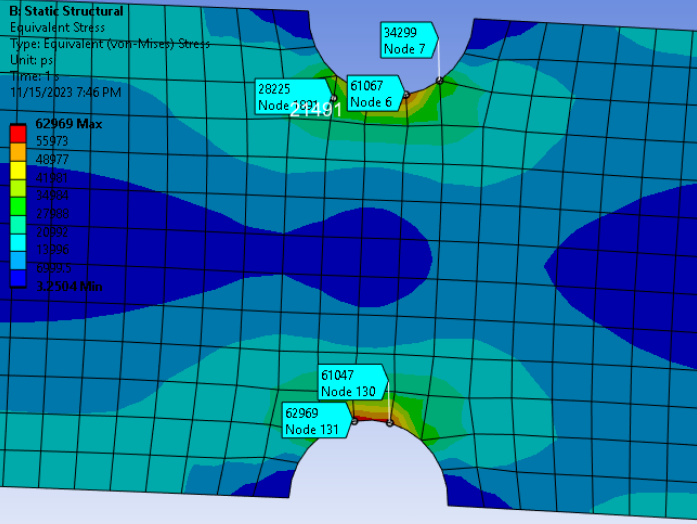697x524 pixels.
Task: Click the Equivalent Stress result name text
Action: 57,28
